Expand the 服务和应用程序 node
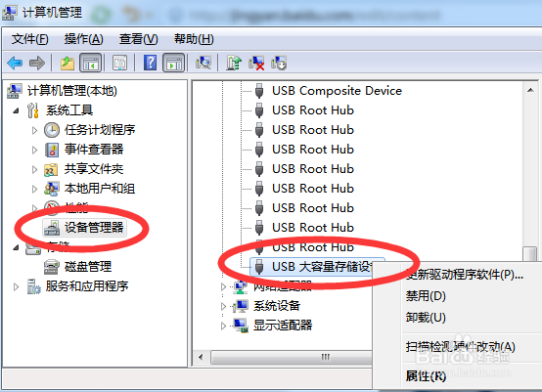The image size is (542, 392). (x=16, y=286)
